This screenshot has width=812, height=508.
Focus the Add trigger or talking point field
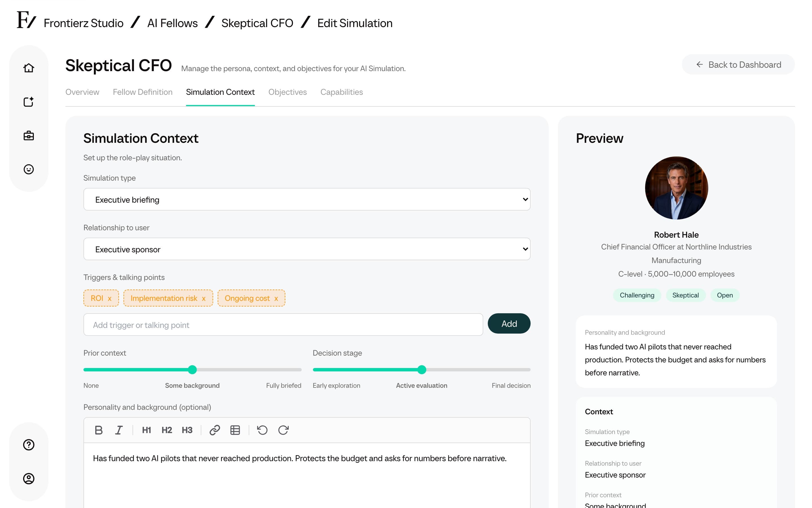(x=283, y=325)
